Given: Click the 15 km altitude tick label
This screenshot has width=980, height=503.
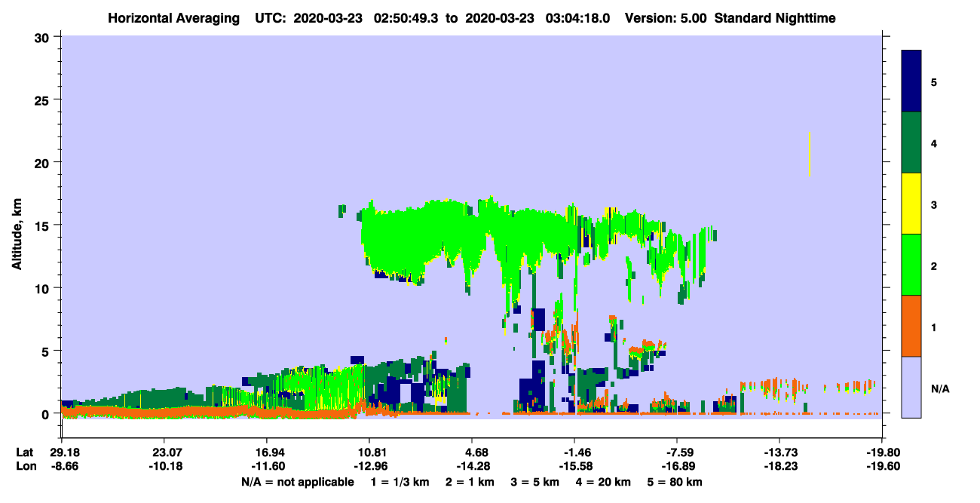Looking at the screenshot, I should [x=44, y=225].
